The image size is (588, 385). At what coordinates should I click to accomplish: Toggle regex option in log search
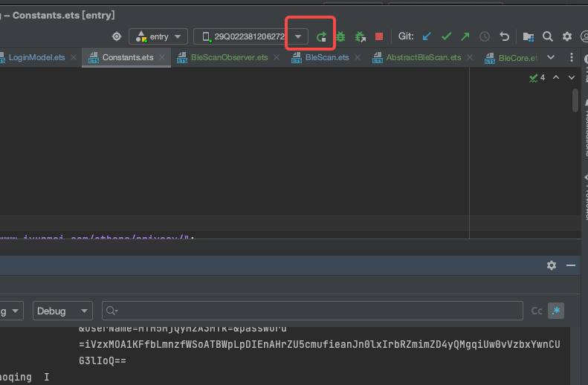click(x=556, y=311)
